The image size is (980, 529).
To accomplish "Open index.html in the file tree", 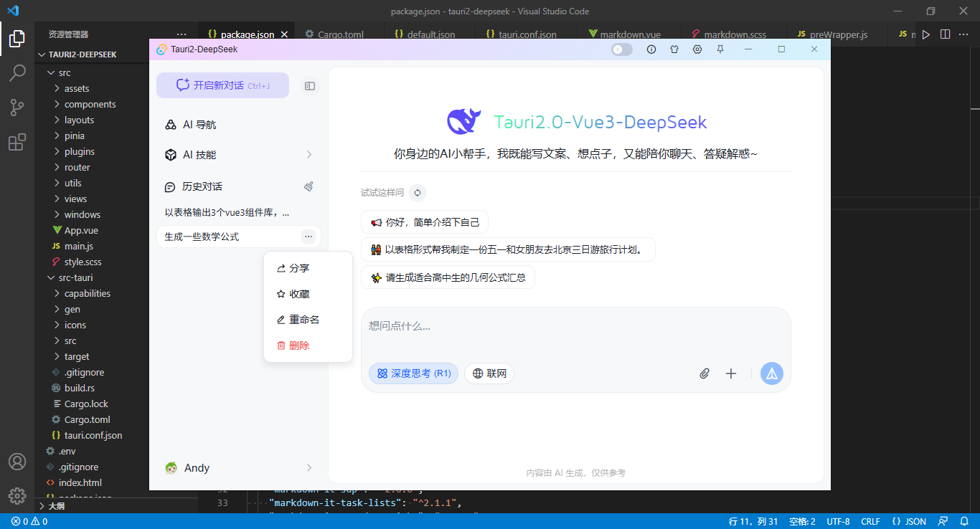I will 80,483.
